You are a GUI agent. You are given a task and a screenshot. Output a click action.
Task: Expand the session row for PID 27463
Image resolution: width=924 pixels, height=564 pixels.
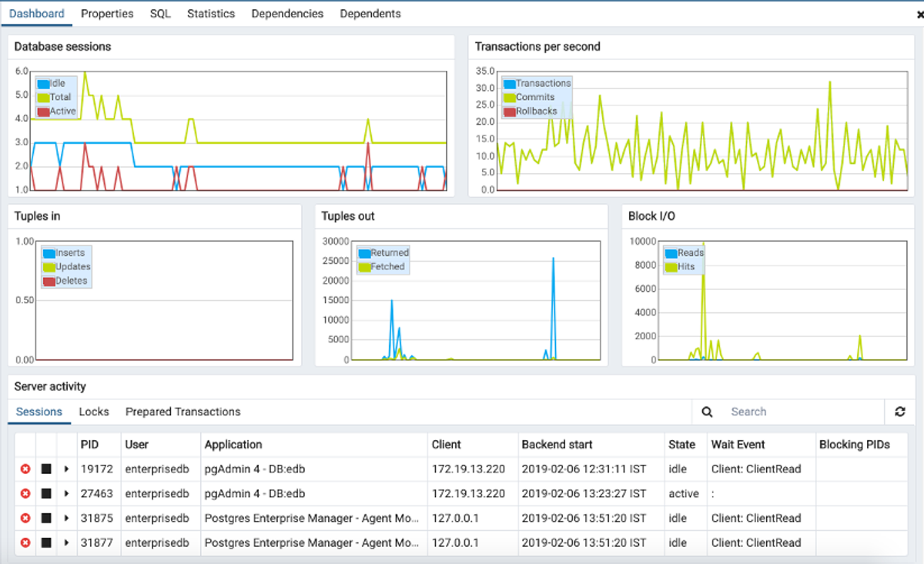66,494
